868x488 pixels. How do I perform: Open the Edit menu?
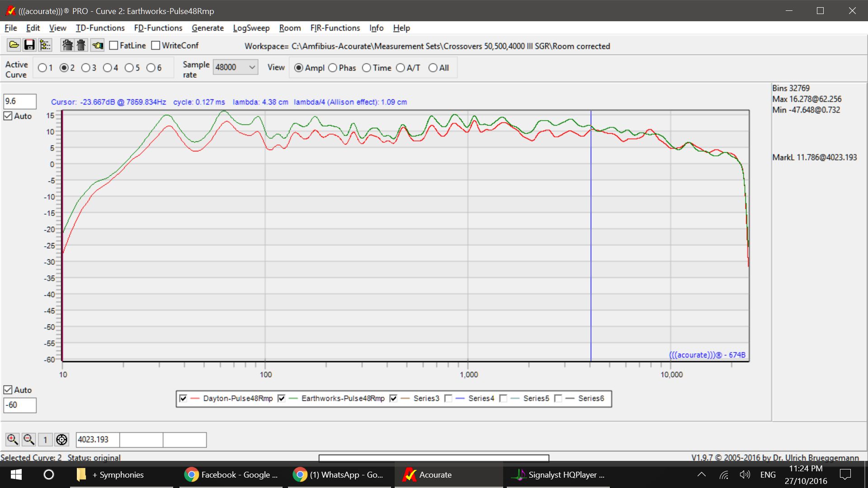coord(33,28)
